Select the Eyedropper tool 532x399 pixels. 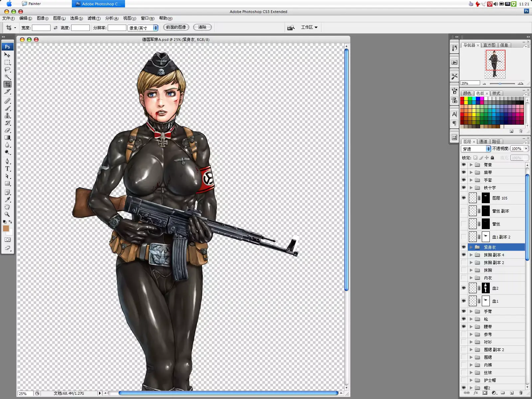(x=7, y=199)
